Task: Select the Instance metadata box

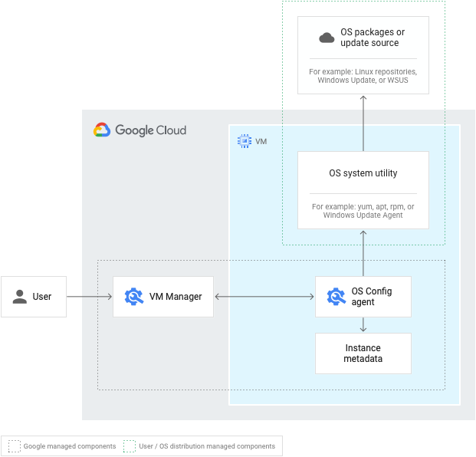Action: point(363,353)
